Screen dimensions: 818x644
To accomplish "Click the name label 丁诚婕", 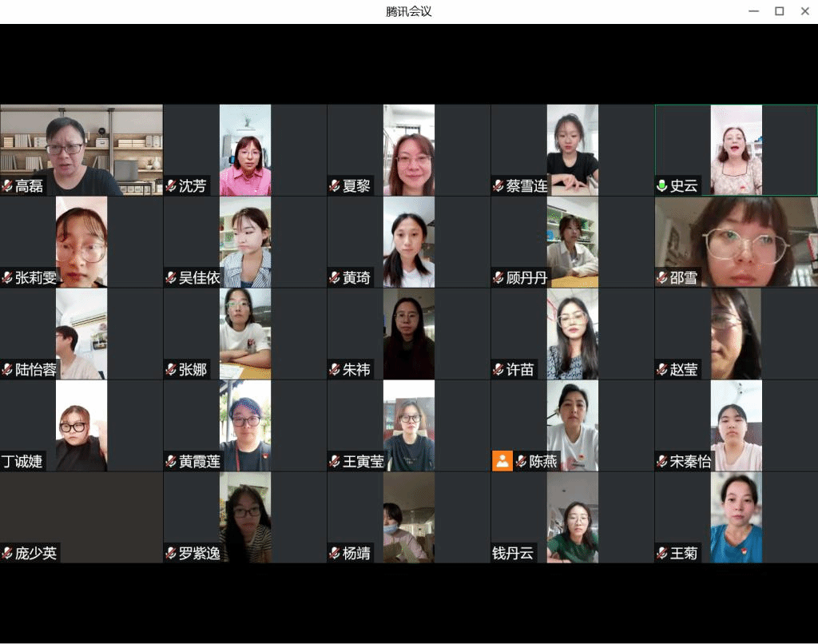I will [x=22, y=461].
